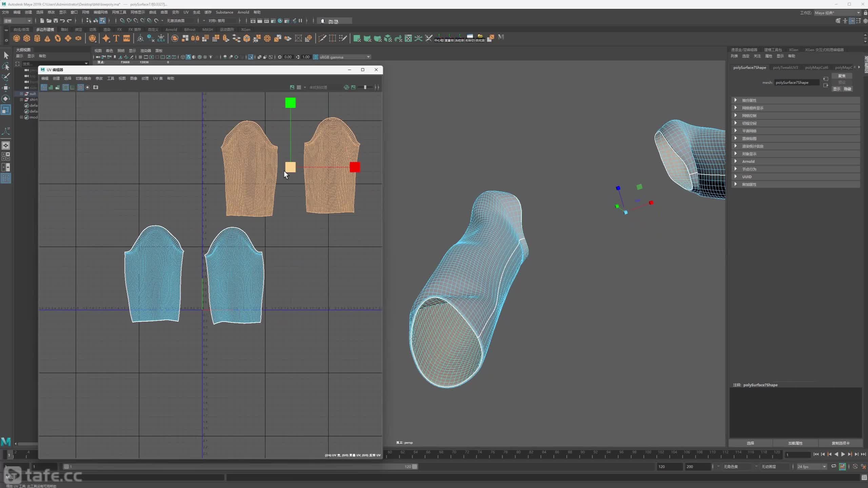This screenshot has height=488, width=868.
Task: Toggle wireframe UV shell display button
Action: 44,87
